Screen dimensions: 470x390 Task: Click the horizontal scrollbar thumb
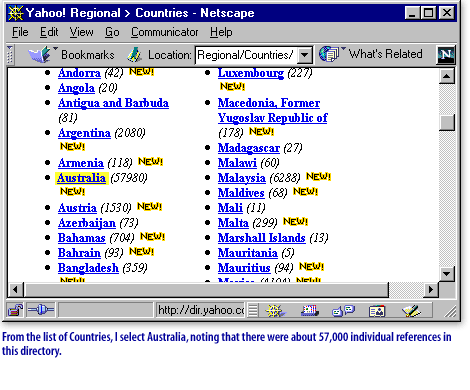click(x=206, y=289)
